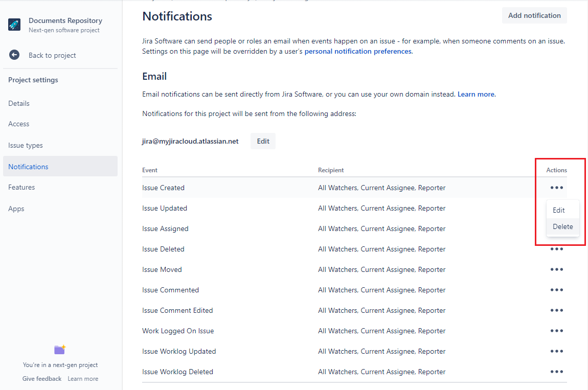Open actions menu for Issue Moved row
The height and width of the screenshot is (390, 588).
point(556,270)
